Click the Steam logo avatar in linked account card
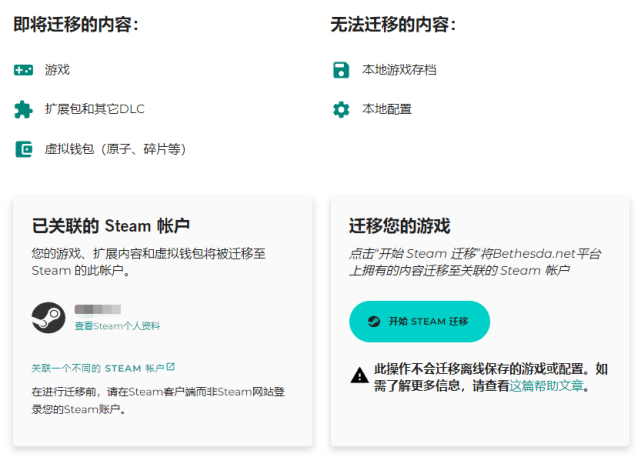This screenshot has height=467, width=641. point(48,318)
